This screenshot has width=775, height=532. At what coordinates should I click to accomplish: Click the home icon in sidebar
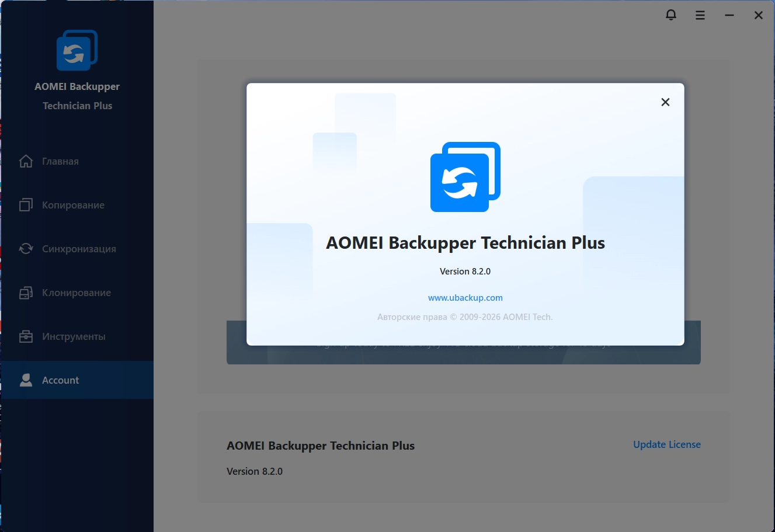(x=26, y=161)
